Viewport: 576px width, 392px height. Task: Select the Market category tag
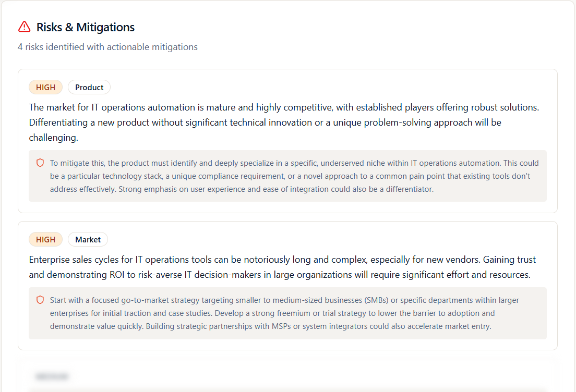[88, 239]
